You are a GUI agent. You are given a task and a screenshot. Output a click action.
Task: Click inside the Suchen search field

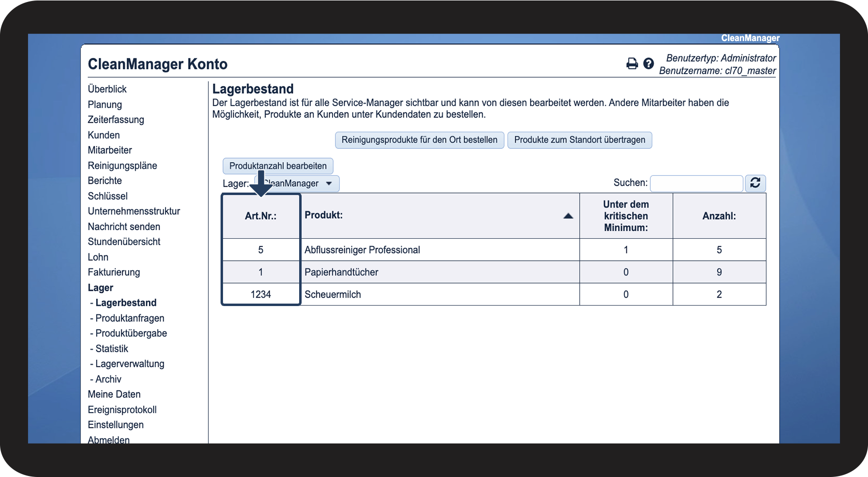coord(696,184)
